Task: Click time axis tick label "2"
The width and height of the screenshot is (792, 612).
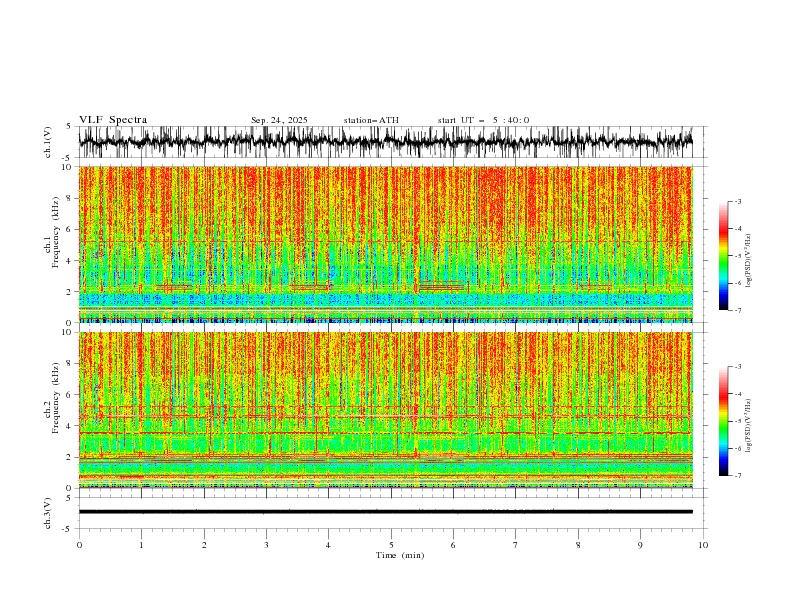Action: [x=204, y=545]
